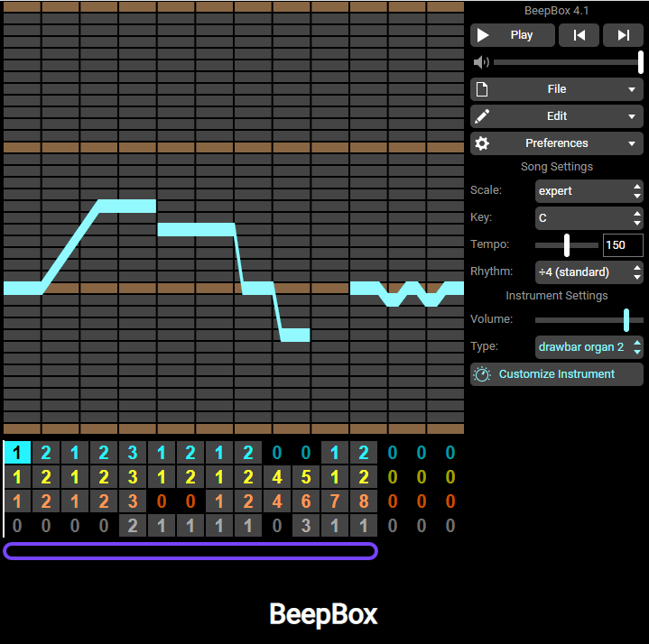Click the Preferences gear icon
The width and height of the screenshot is (649, 644).
(482, 143)
